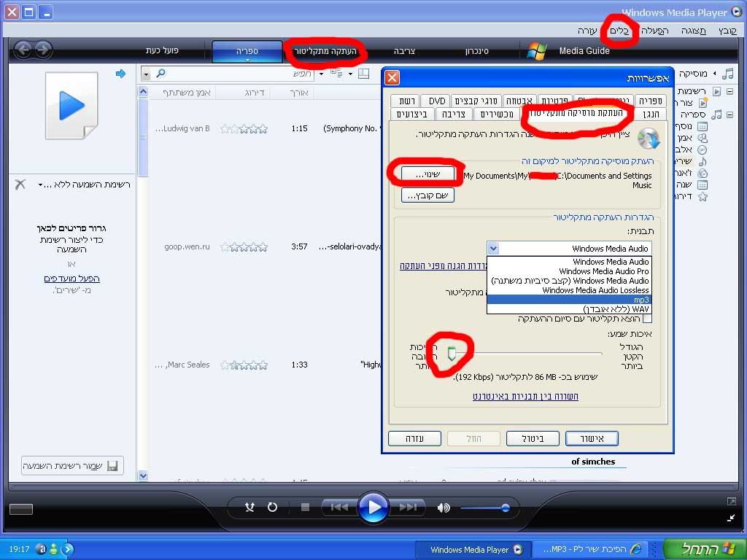Cancel dialog with the ביטול button
747x560 pixels.
point(532,438)
